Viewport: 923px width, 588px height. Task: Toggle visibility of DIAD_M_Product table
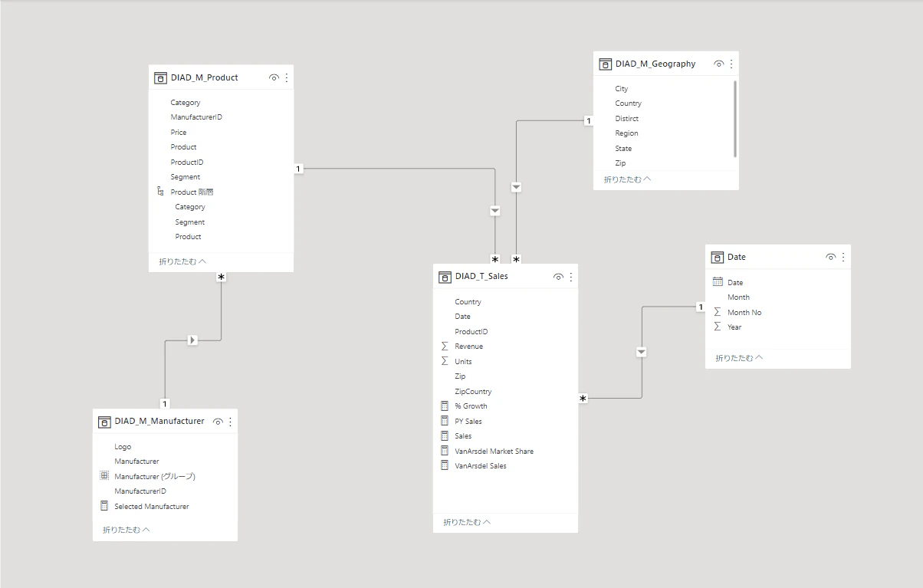click(274, 77)
